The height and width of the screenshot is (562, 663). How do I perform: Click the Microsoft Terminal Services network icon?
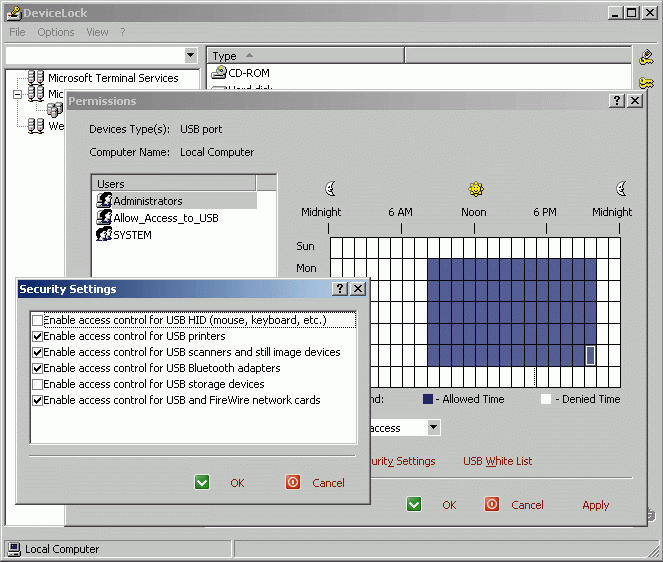(x=36, y=77)
